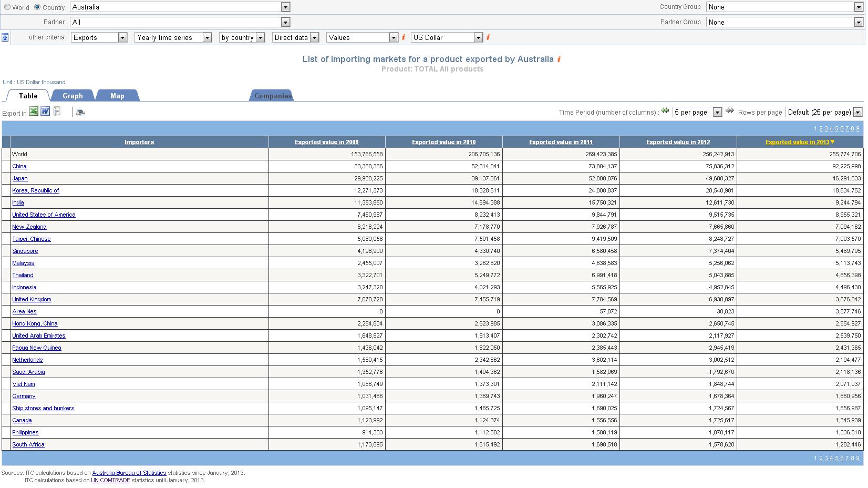The height and width of the screenshot is (488, 868).
Task: Export table to Excel
Action: pos(34,111)
